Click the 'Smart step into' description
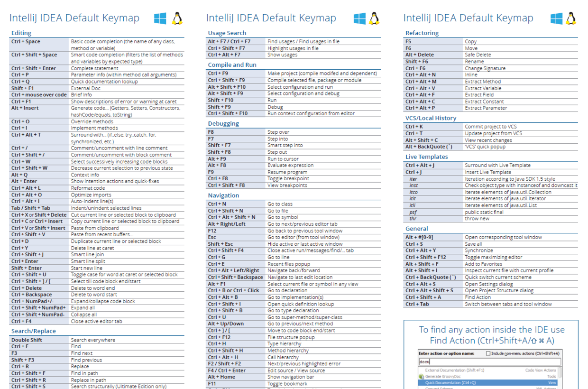This screenshot has height=389, width=588. point(285,146)
